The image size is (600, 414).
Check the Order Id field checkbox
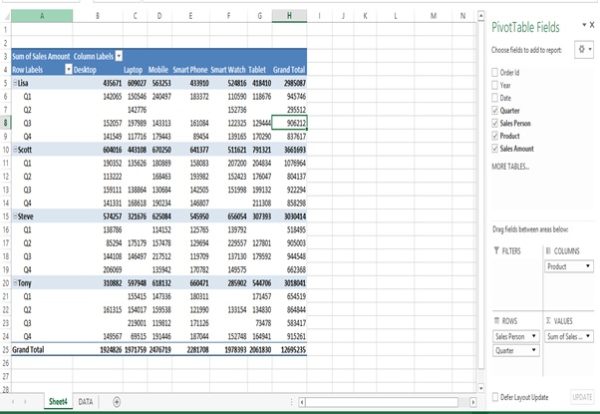coord(495,73)
